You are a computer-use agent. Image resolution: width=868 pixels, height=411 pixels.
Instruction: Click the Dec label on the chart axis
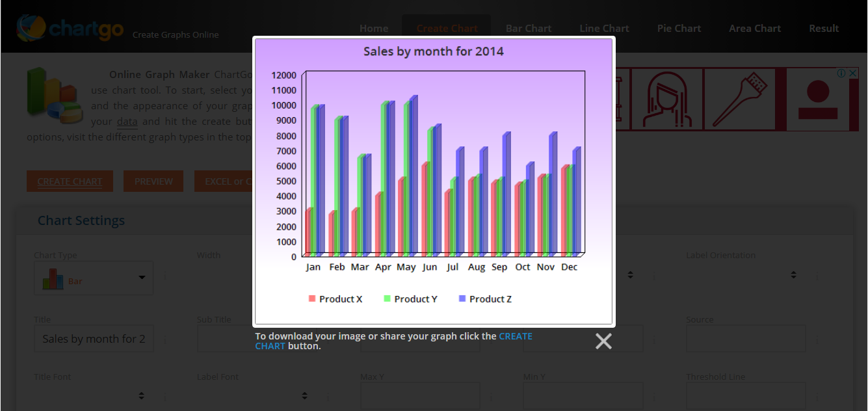coord(570,267)
